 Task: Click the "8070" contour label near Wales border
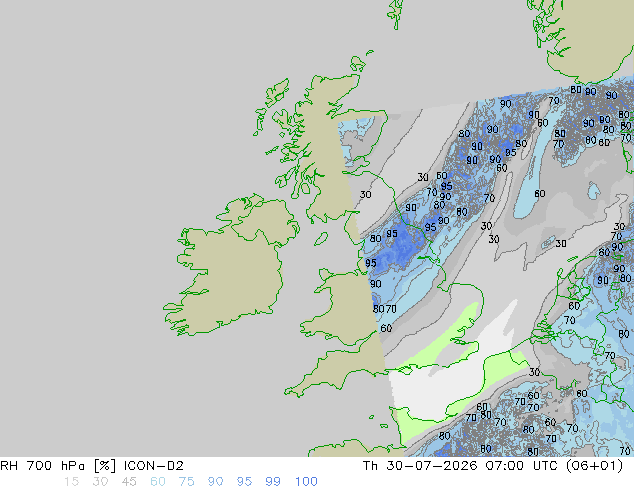(385, 309)
